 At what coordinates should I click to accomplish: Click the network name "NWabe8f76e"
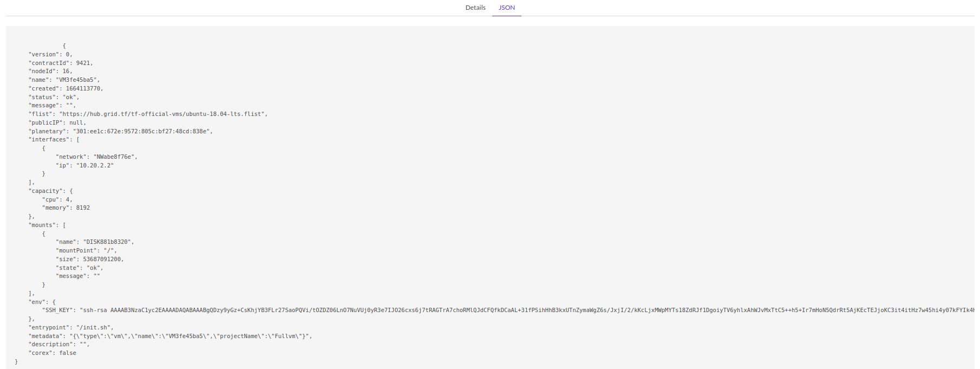pos(114,157)
